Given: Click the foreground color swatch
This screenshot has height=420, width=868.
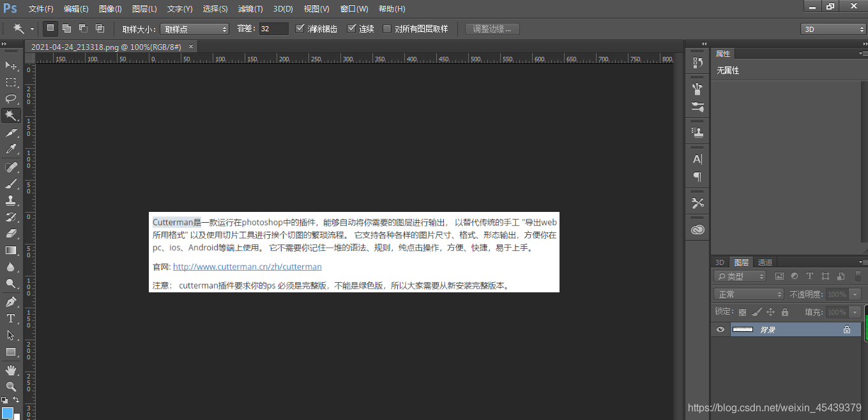Looking at the screenshot, I should point(8,413).
